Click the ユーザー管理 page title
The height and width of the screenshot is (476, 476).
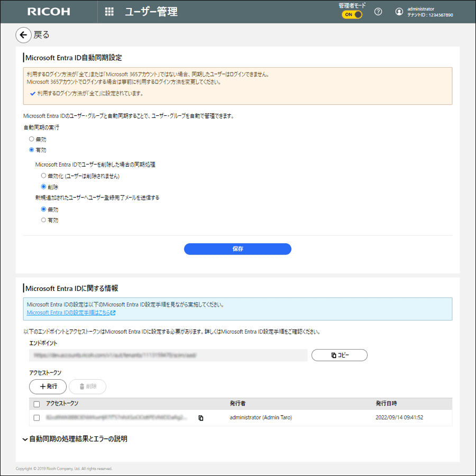tap(151, 12)
